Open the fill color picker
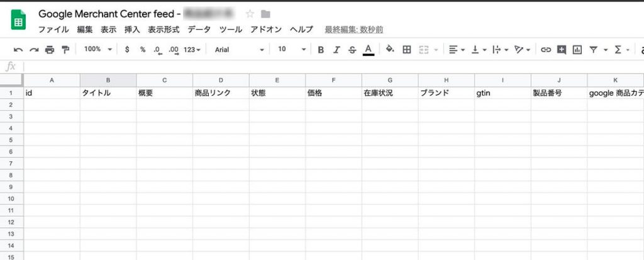 (390, 49)
